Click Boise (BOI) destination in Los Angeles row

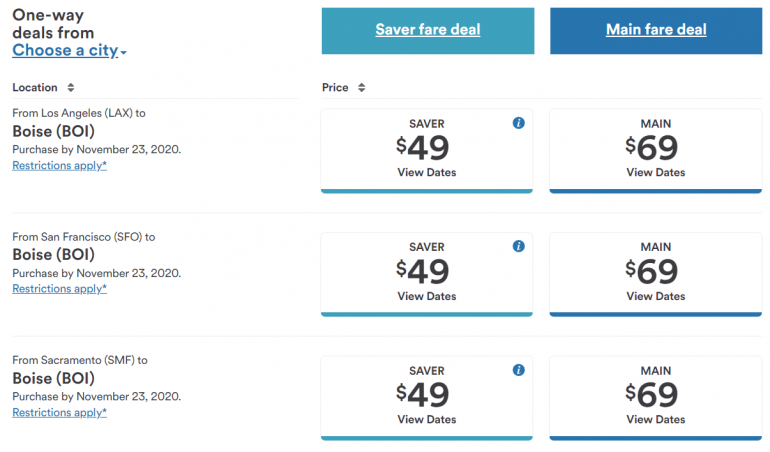pos(53,131)
